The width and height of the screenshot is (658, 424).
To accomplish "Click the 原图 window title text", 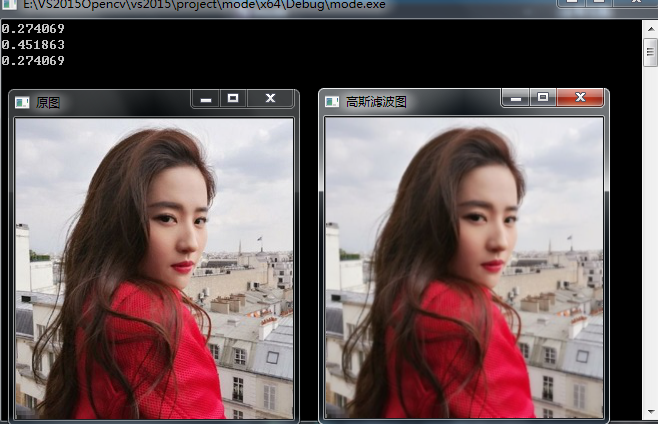I will 48,103.
